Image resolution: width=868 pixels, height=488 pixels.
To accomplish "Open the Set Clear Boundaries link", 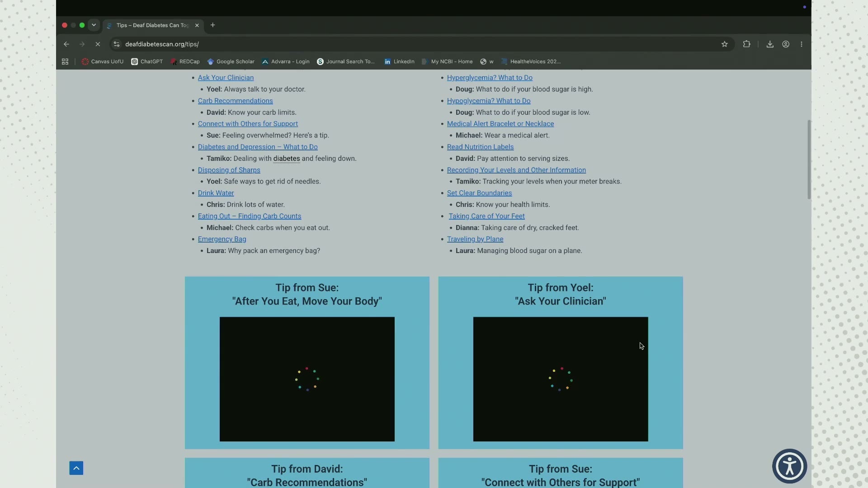I will coord(479,193).
